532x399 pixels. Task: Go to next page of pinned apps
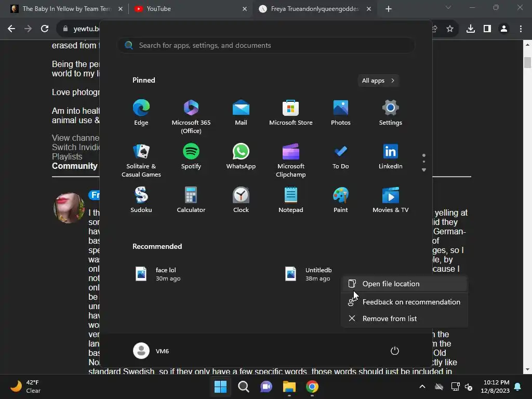424,170
